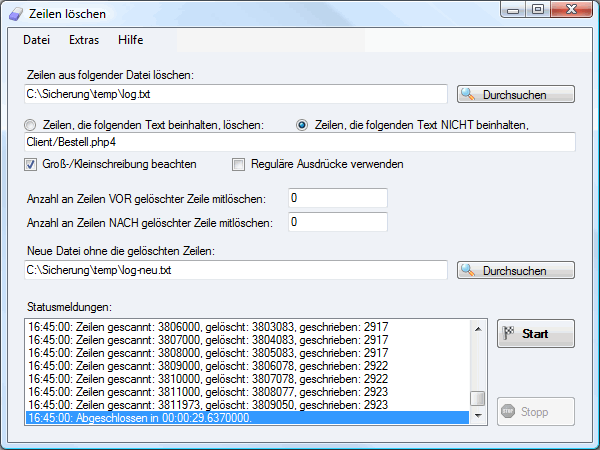This screenshot has height=450, width=600.
Task: Select radio option for lines containing text
Action: [30, 125]
